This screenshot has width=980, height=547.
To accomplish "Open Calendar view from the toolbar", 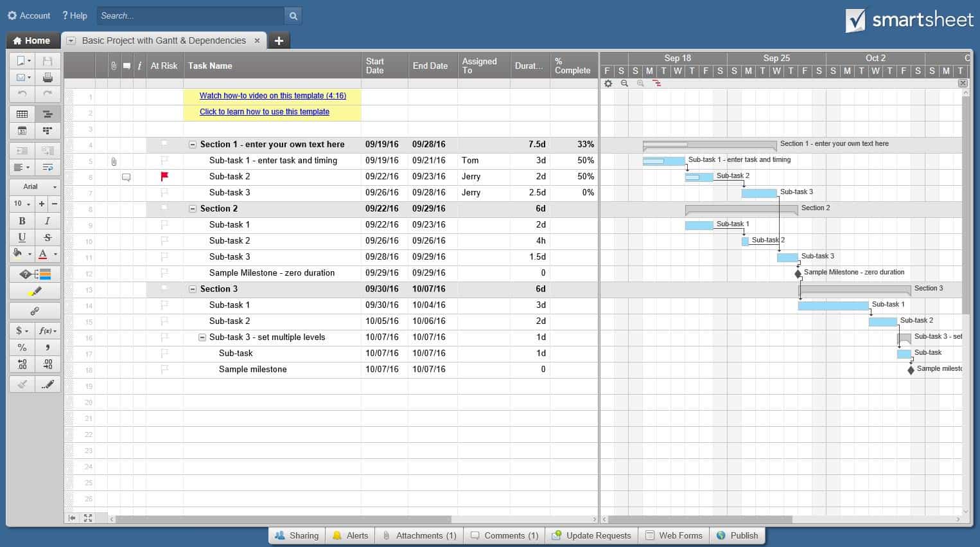I will 22,131.
